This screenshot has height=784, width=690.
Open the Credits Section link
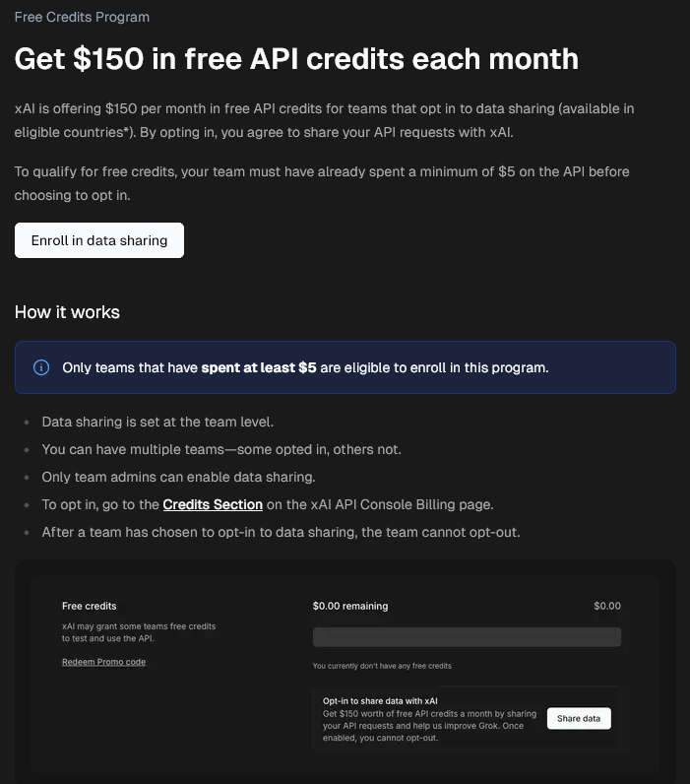[213, 504]
